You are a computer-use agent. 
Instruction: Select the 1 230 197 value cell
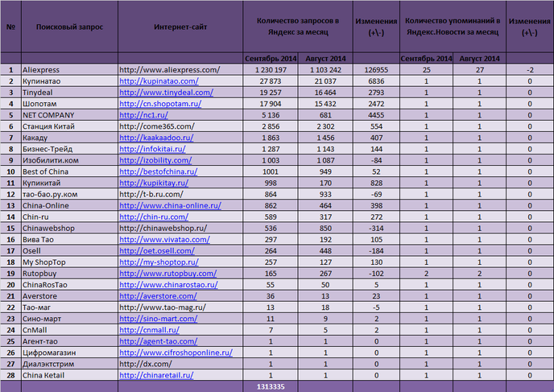tap(271, 70)
